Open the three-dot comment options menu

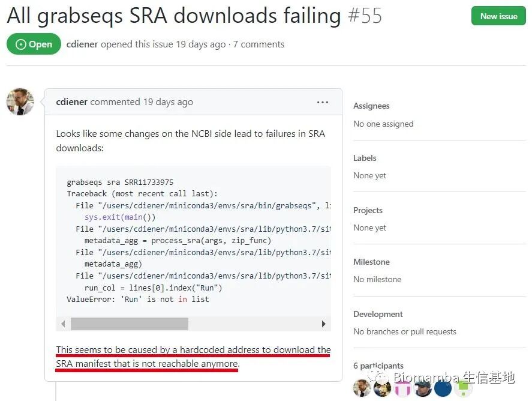pos(322,102)
